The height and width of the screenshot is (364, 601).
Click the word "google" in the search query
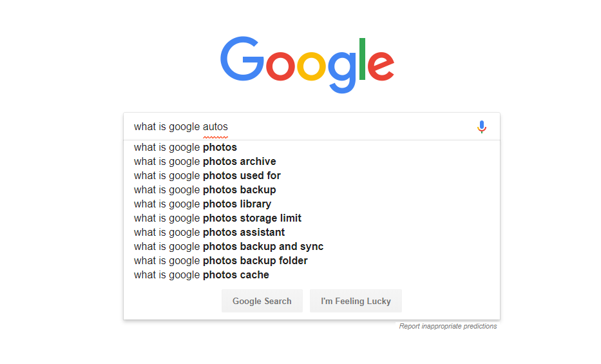[184, 127]
